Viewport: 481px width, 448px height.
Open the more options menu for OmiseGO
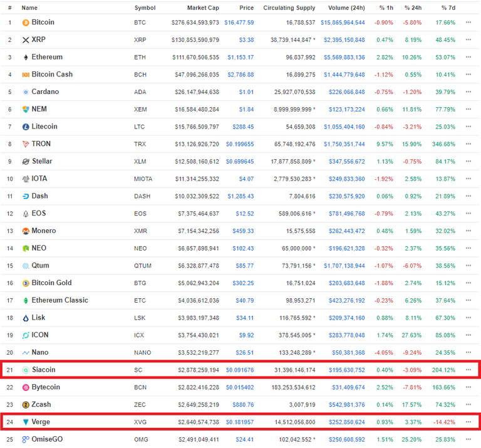(x=468, y=439)
